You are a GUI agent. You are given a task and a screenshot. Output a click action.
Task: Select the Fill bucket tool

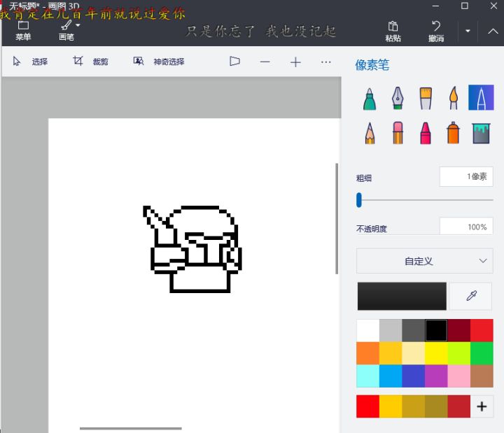coord(481,133)
